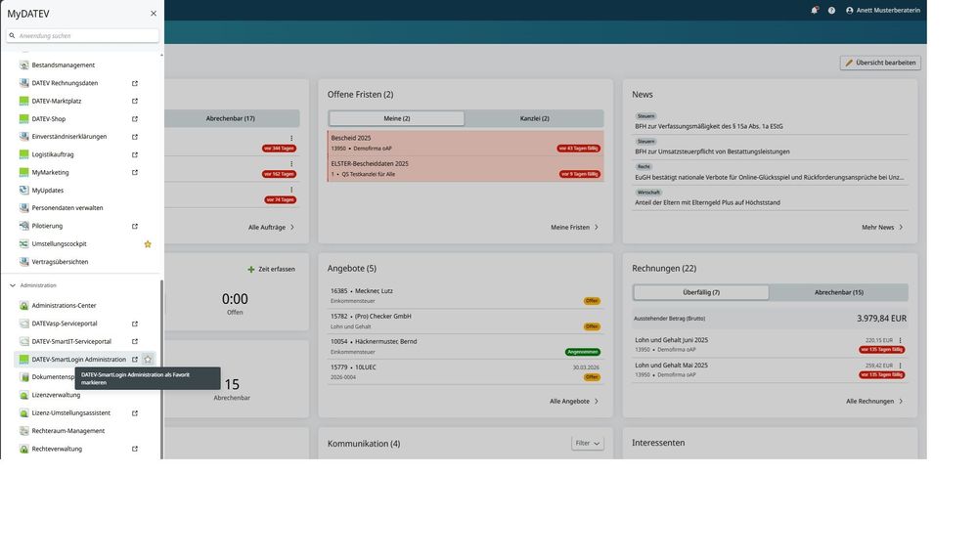
Task: Follow the Meine Fristen link
Action: click(x=574, y=228)
